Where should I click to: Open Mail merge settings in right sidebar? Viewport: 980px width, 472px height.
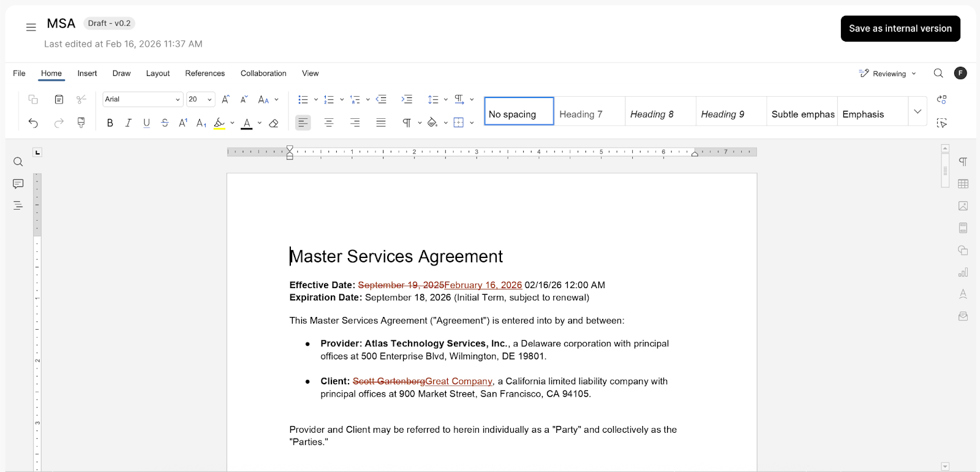963,316
